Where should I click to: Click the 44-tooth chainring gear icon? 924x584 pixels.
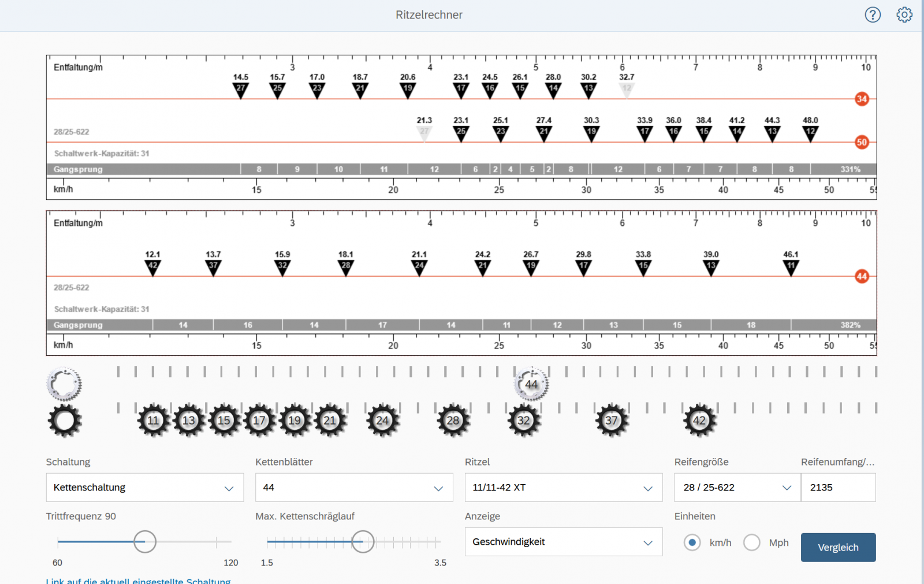[x=531, y=384]
